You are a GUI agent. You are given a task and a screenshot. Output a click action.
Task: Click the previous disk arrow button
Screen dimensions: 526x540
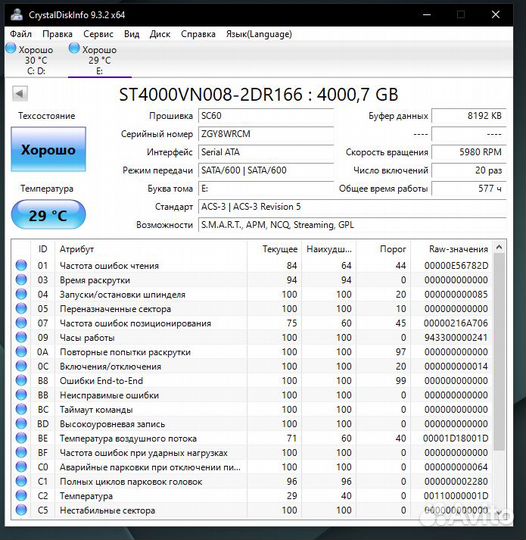[x=20, y=93]
